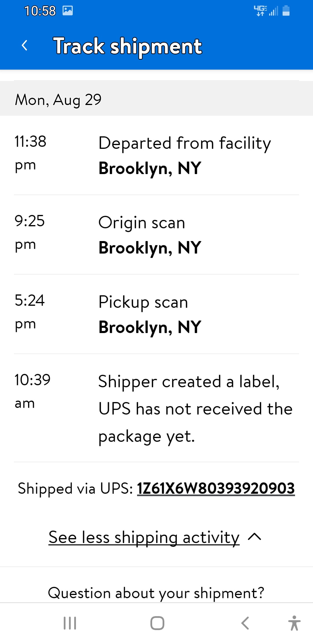The height and width of the screenshot is (644, 313).
Task: Tap the picture notification icon in status bar
Action: click(68, 11)
